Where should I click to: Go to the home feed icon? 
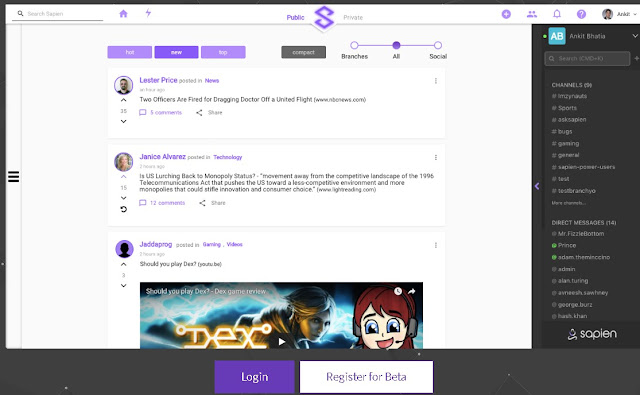tap(123, 14)
